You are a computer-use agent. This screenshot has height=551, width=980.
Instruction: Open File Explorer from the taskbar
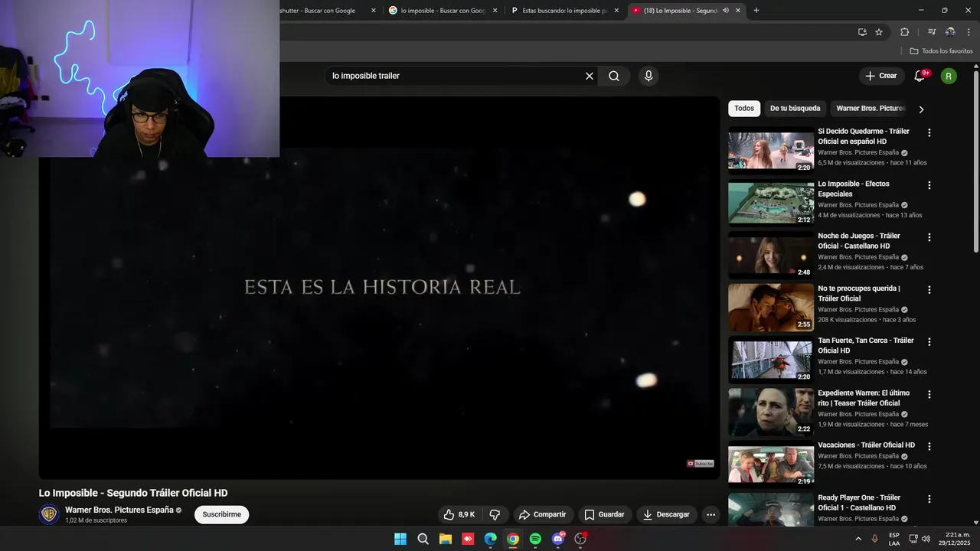pos(446,539)
